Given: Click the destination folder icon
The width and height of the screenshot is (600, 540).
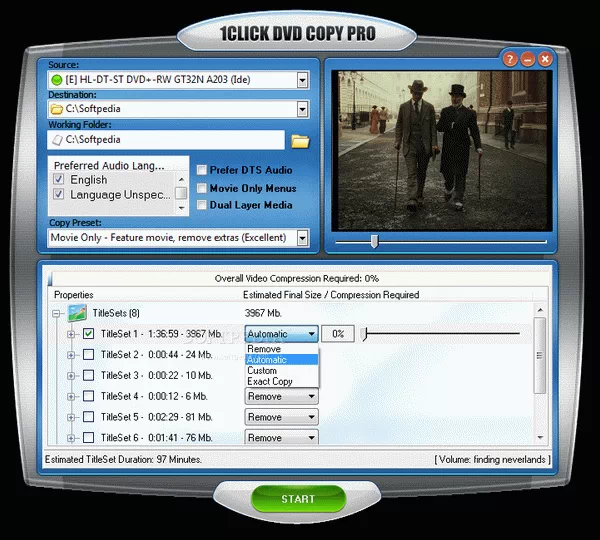Looking at the screenshot, I should coord(56,109).
